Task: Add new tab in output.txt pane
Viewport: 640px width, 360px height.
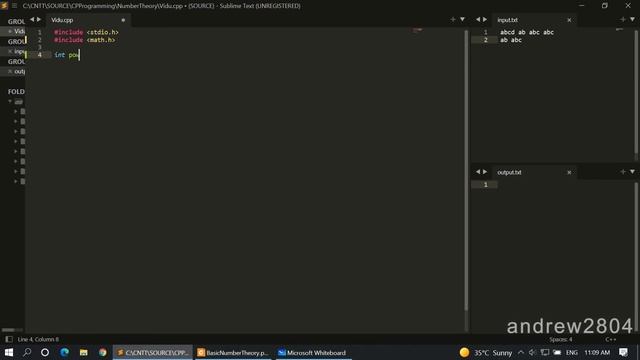Action: click(x=622, y=172)
